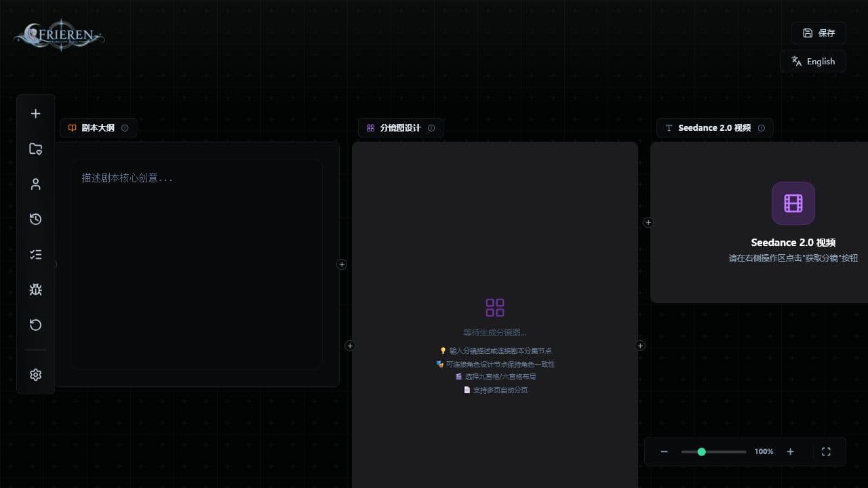Click the 描述剧本核心创意 text area
The height and width of the screenshot is (488, 868).
click(197, 265)
